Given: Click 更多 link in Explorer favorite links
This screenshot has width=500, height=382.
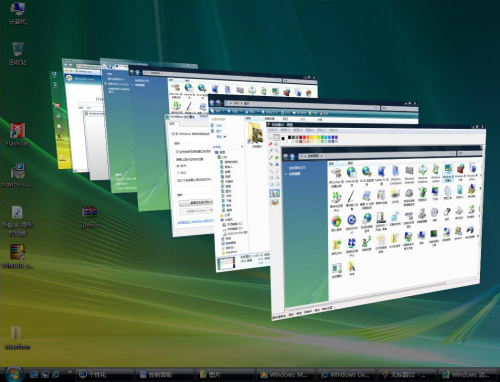Looking at the screenshot, I should click(219, 137).
